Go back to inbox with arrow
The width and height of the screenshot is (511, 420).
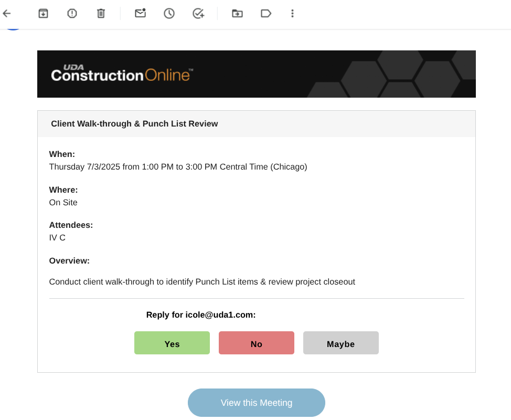pos(7,14)
